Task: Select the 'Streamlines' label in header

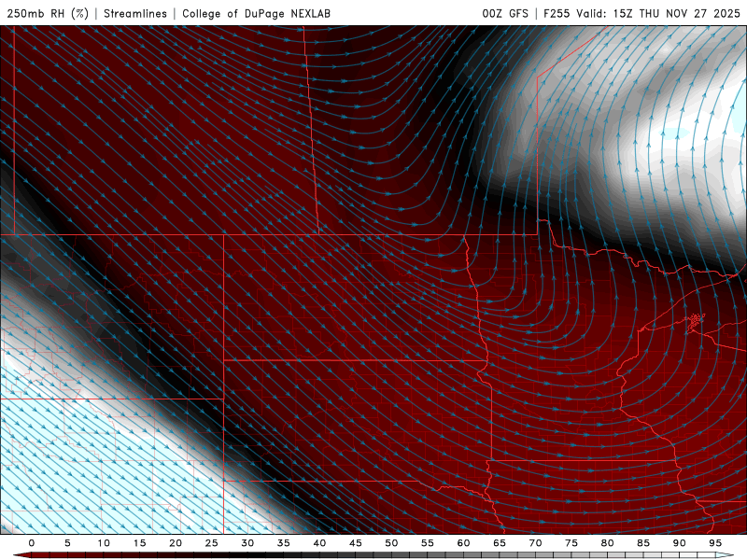Action: point(135,13)
